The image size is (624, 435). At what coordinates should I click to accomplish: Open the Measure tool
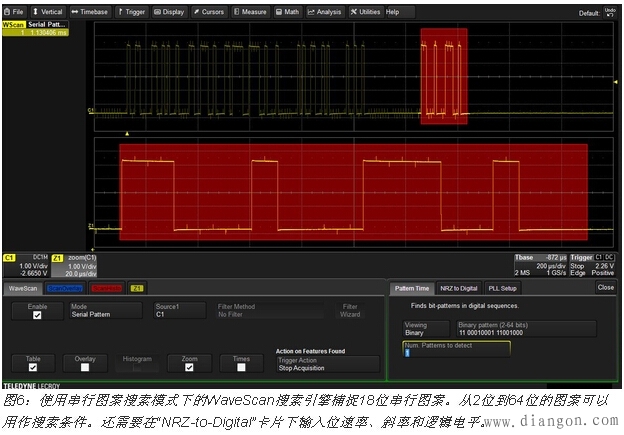point(250,12)
